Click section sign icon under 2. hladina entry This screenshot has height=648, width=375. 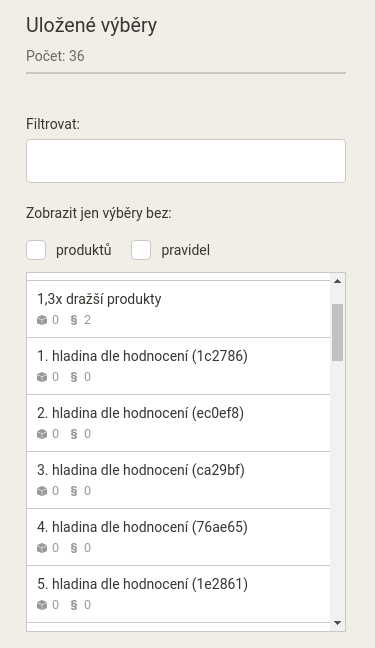click(74, 434)
